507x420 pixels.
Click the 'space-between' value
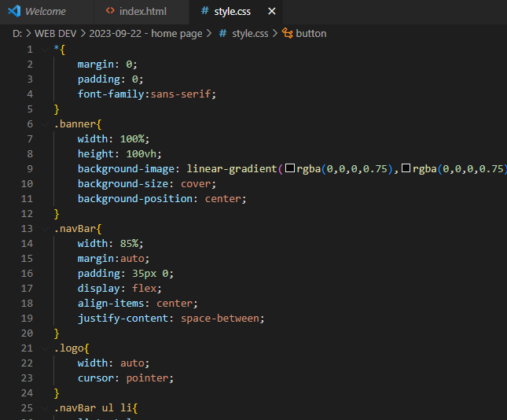[220, 319]
